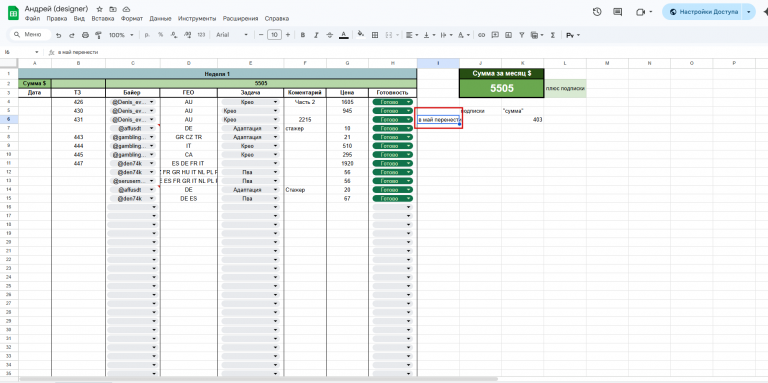Increase the font size
Viewport: 768px width, 383px height.
[x=288, y=35]
